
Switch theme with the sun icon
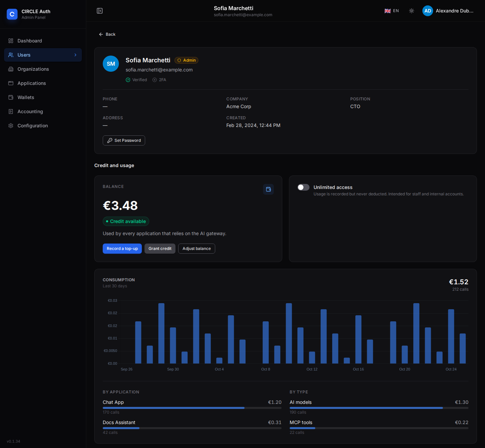tap(412, 11)
